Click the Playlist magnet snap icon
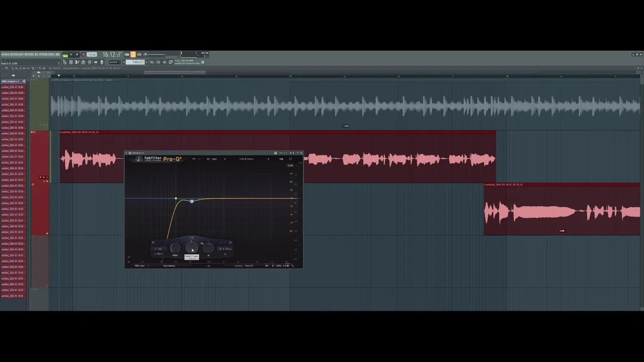 point(6,68)
